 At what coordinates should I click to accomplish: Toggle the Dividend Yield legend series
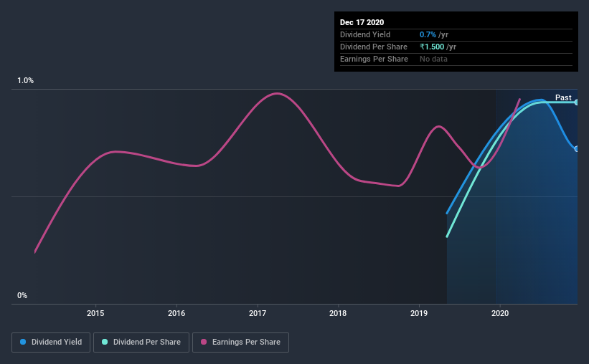[51, 343]
